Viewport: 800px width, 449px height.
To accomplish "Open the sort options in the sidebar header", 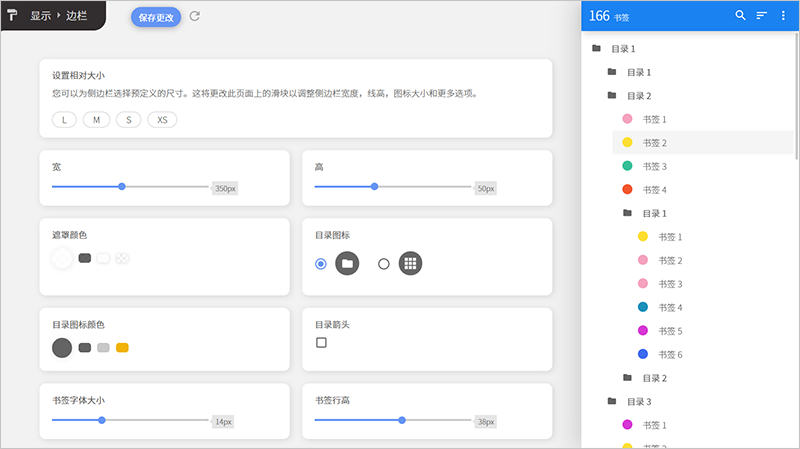I will [762, 16].
